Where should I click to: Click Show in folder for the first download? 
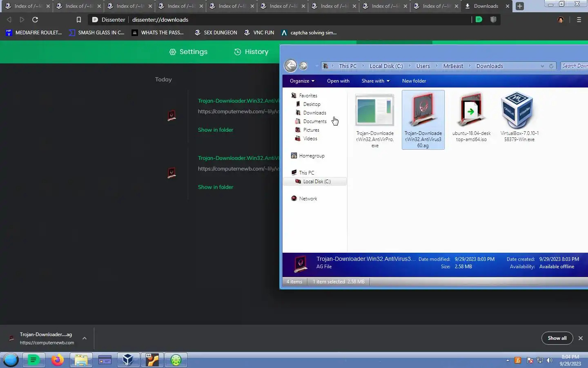click(x=216, y=130)
